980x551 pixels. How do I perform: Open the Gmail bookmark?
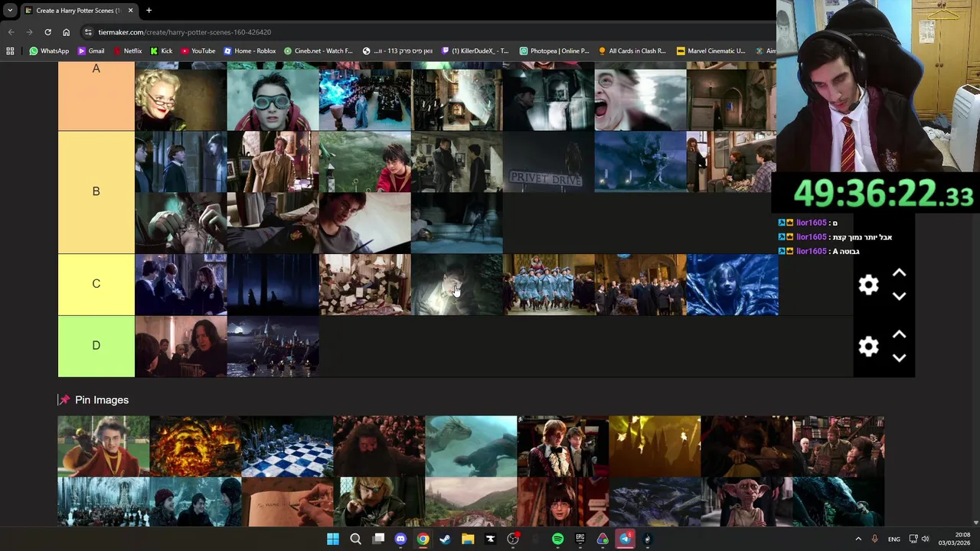point(91,51)
